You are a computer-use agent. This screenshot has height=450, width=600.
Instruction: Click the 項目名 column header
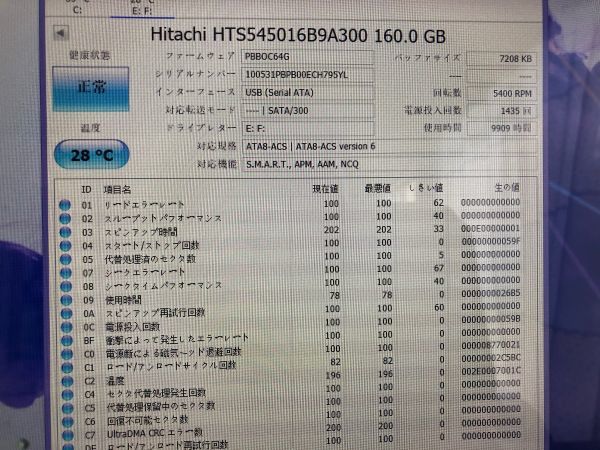tap(117, 189)
